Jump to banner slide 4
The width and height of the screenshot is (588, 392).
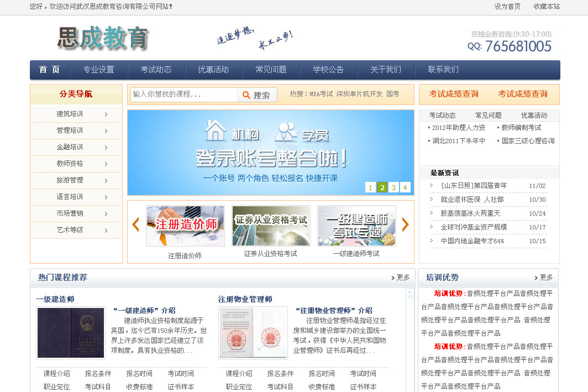click(405, 187)
